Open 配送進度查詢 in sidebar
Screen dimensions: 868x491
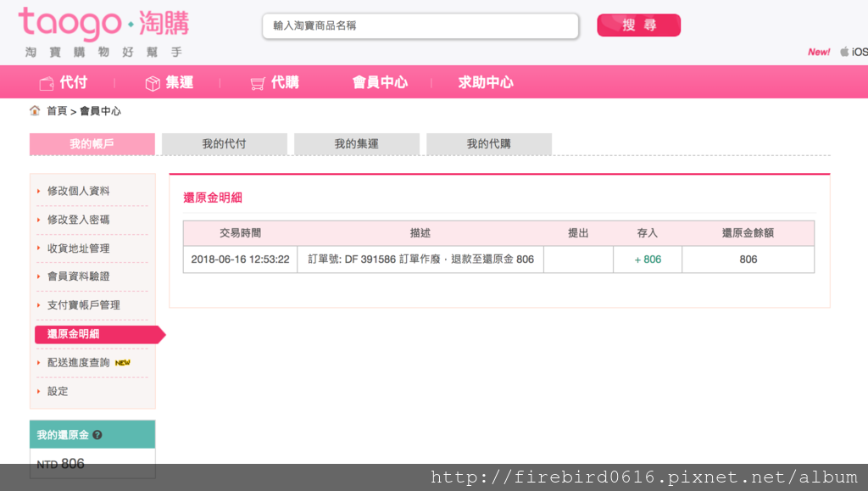click(x=79, y=363)
